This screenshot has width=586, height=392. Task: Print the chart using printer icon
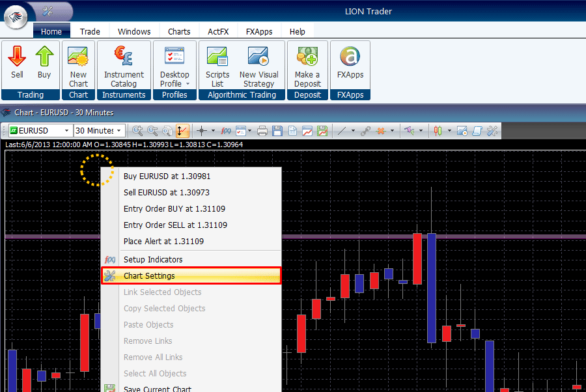click(262, 130)
